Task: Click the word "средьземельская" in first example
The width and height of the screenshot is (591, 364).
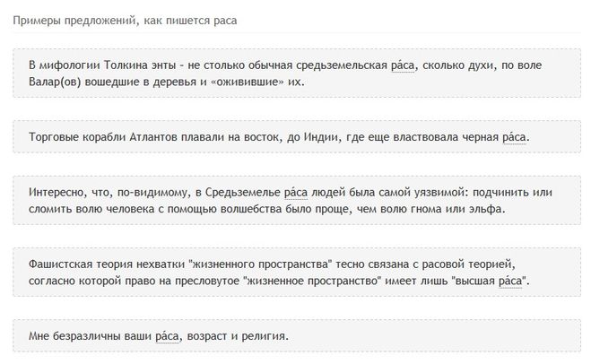Action: tap(342, 65)
